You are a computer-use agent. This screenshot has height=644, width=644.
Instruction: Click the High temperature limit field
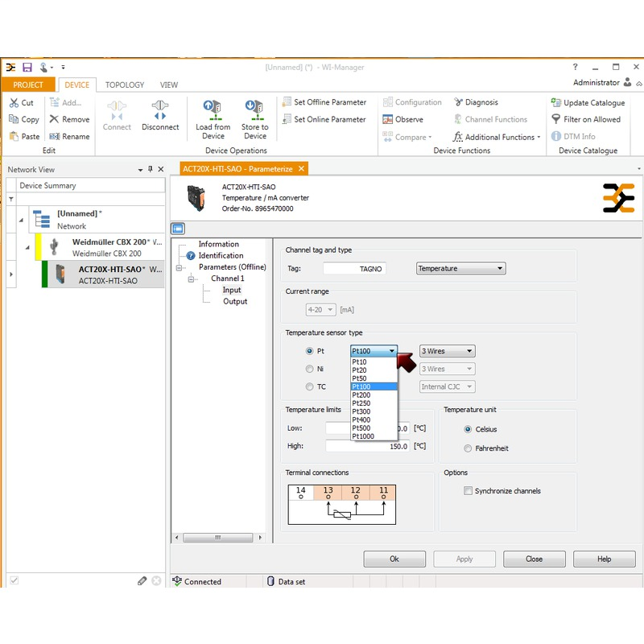point(368,446)
